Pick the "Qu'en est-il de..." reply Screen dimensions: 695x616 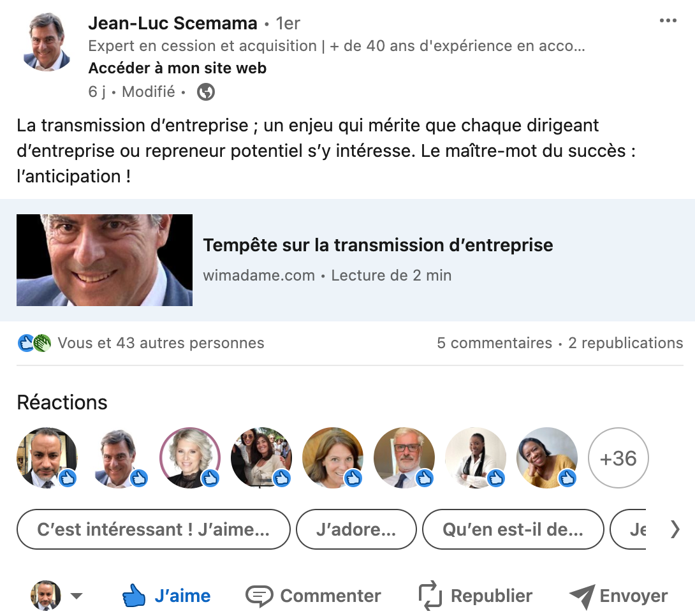point(513,529)
